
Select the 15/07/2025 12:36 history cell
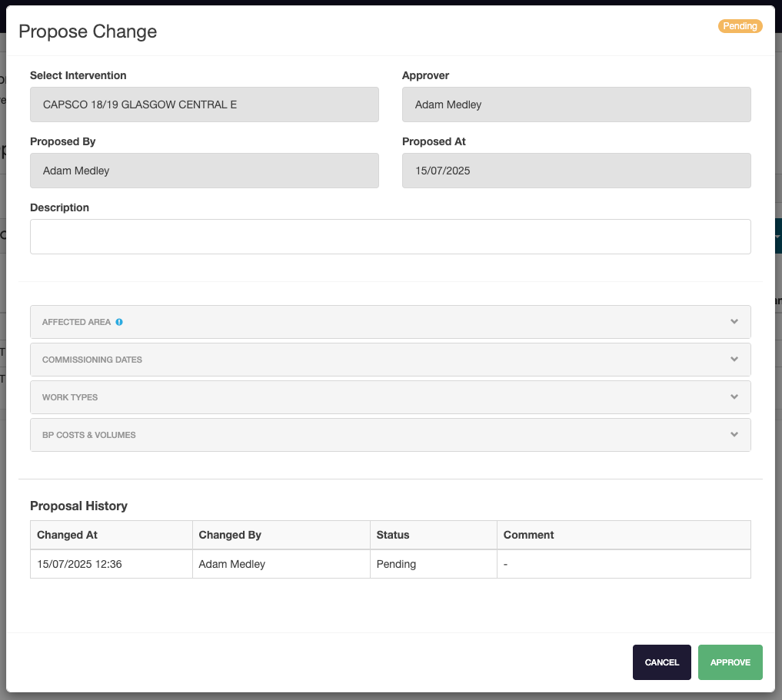[80, 564]
